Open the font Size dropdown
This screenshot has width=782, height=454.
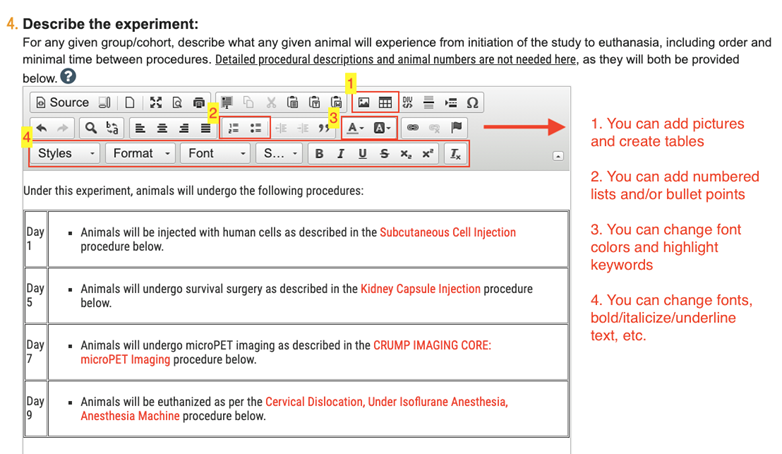click(x=279, y=153)
